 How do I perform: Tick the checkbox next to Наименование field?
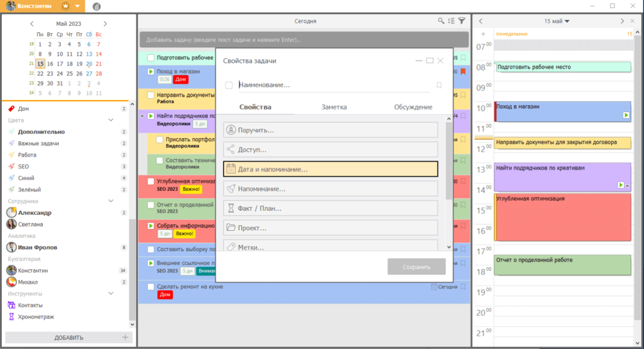[x=229, y=85]
